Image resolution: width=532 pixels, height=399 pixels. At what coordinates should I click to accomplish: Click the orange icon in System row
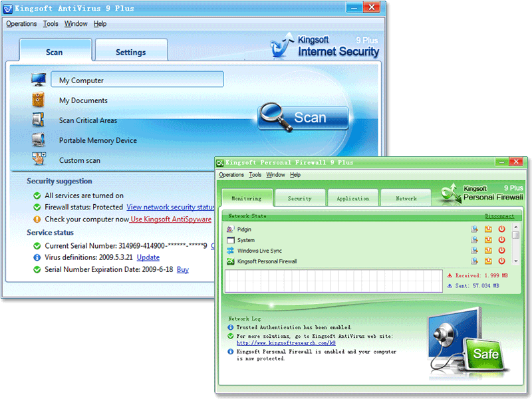tap(488, 240)
